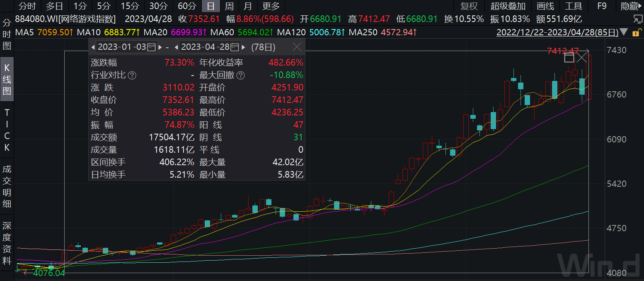Click the 阳线 count 47
Image resolution: width=644 pixels, height=281 pixels.
(298, 125)
